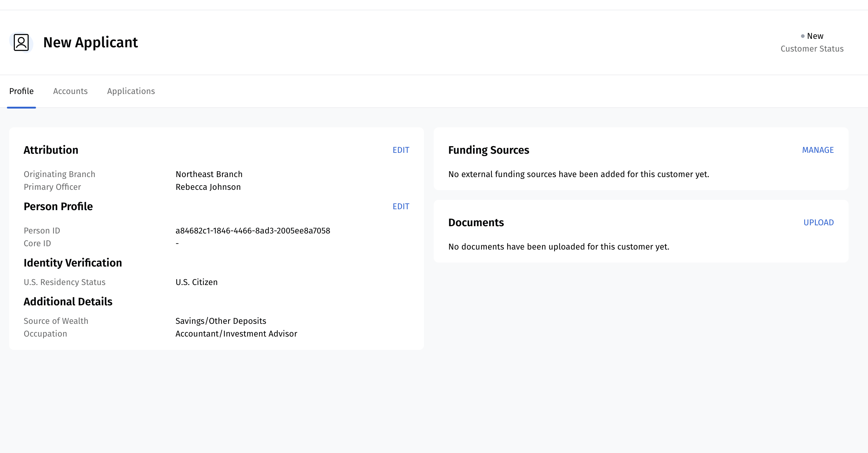Viewport: 868px width, 453px height.
Task: Click the Identity Verification section header
Action: (73, 263)
